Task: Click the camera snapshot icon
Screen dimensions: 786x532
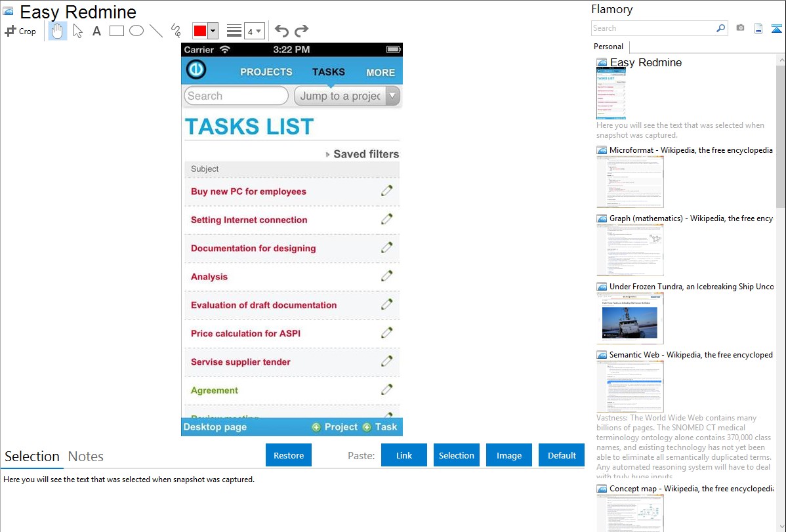Action: click(740, 28)
